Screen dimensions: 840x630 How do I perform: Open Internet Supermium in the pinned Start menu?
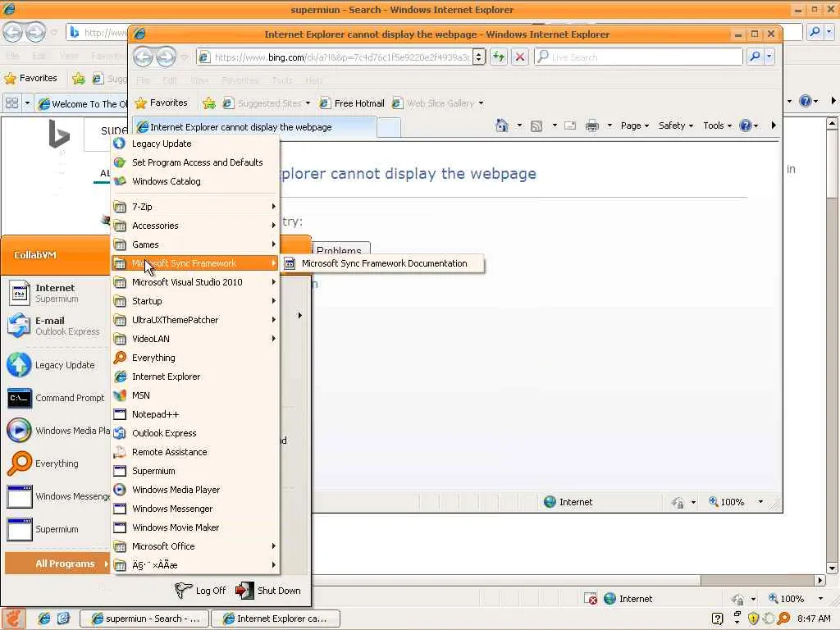coord(57,293)
